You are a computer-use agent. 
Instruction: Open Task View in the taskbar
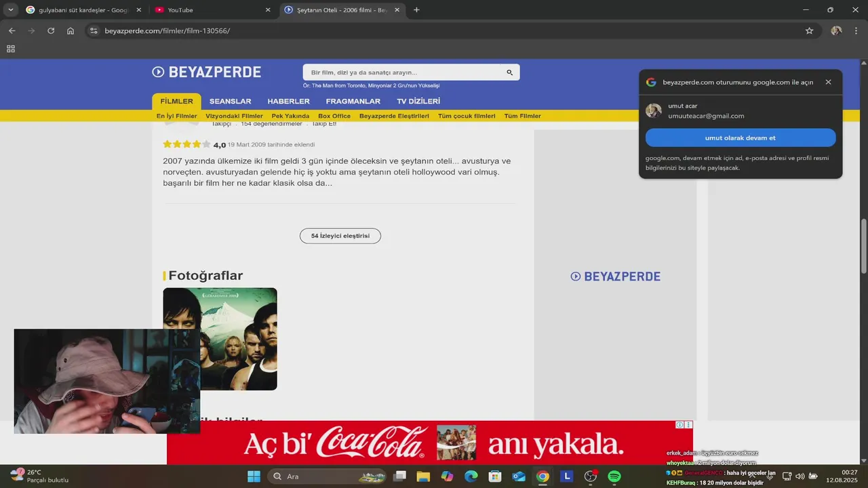coord(399,476)
